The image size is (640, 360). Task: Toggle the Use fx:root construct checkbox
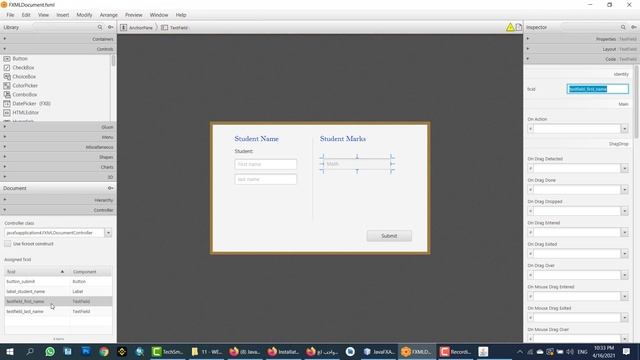tap(7, 244)
